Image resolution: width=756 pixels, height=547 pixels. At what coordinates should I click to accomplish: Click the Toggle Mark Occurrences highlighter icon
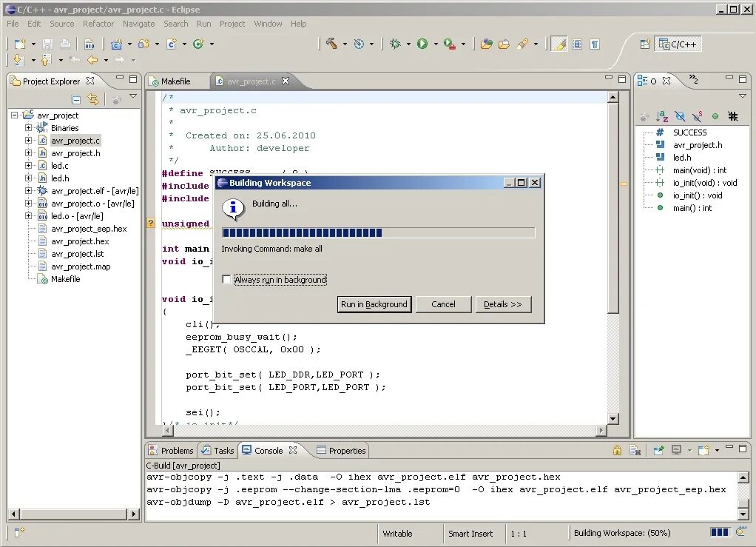tap(559, 44)
